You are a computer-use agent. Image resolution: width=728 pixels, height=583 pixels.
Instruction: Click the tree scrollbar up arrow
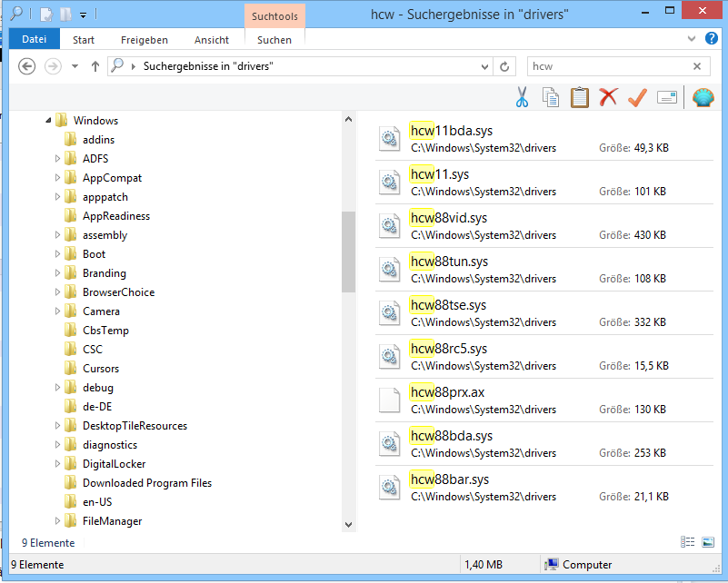coord(348,119)
